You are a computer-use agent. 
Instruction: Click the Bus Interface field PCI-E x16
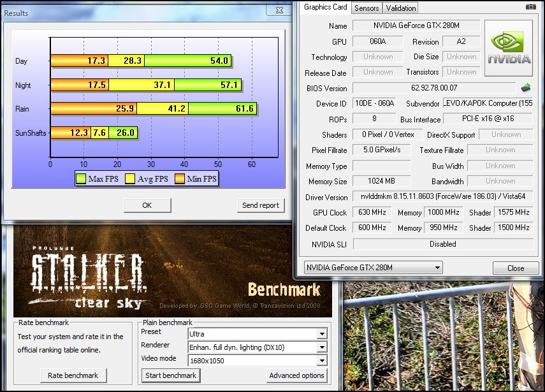point(488,119)
